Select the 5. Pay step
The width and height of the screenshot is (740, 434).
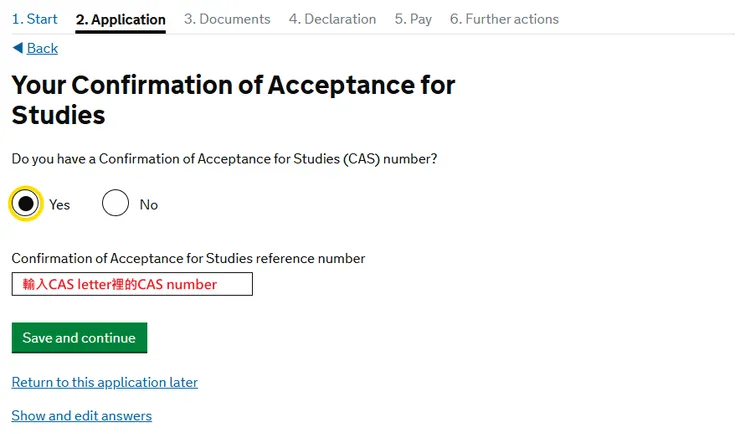[x=413, y=19]
